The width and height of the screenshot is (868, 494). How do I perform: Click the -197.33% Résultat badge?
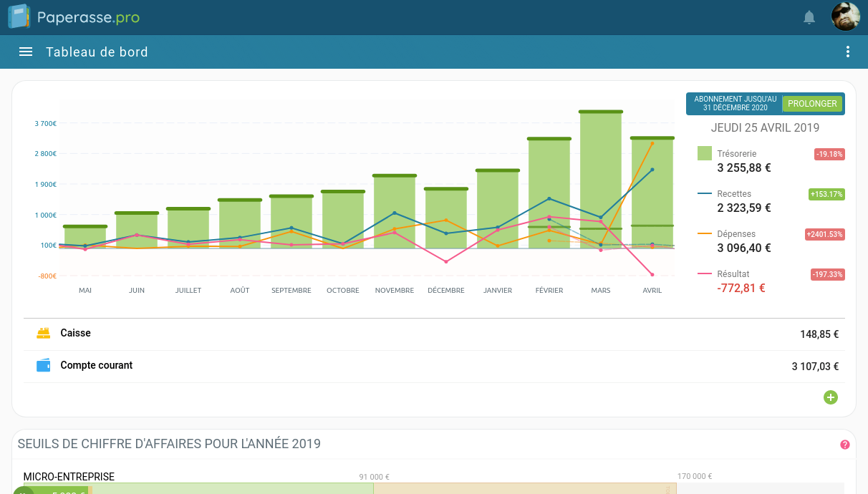(827, 274)
